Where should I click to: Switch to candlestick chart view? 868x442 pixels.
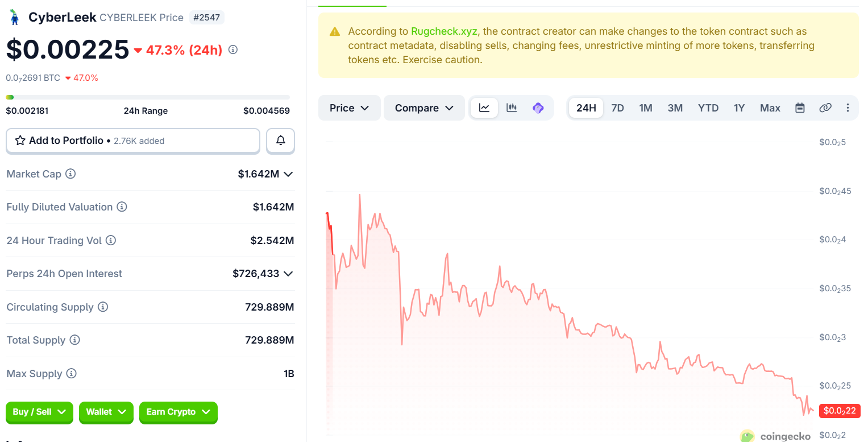(512, 108)
